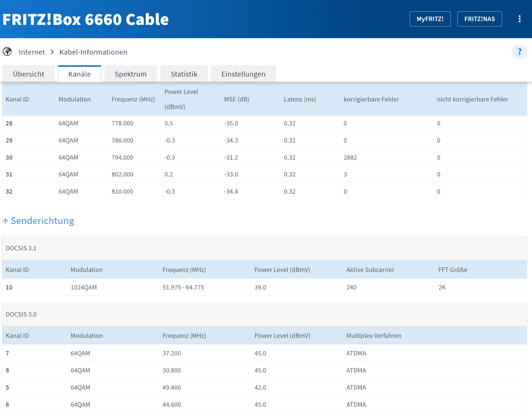The image size is (532, 416).
Task: Open FRITZ!NAS
Action: point(479,19)
